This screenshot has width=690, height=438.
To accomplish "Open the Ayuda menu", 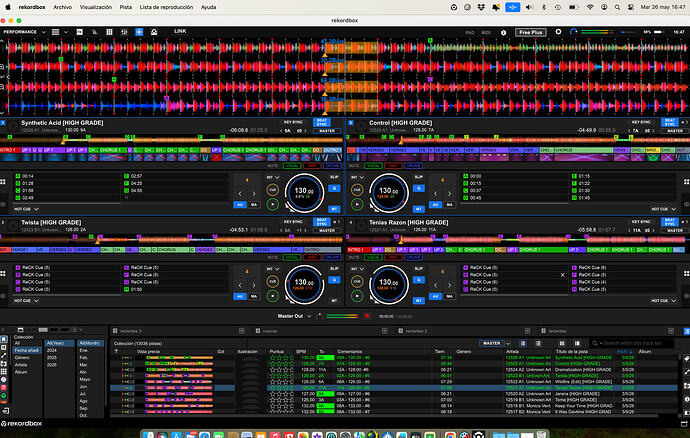I will tap(208, 7).
